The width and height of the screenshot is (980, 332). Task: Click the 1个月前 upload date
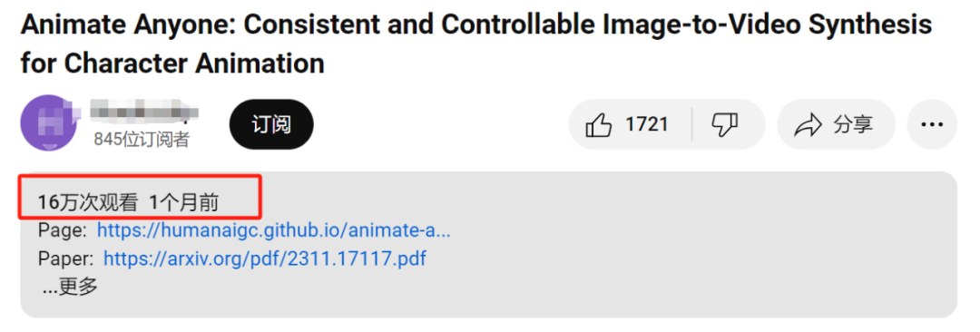[183, 203]
